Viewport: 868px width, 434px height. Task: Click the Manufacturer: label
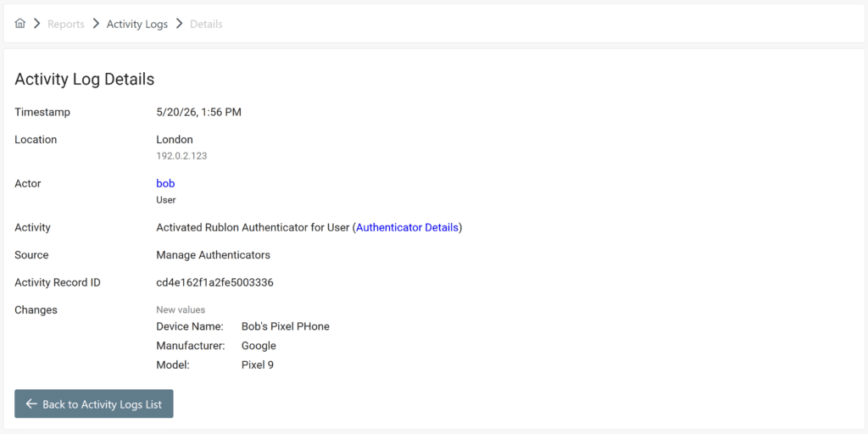[191, 346]
